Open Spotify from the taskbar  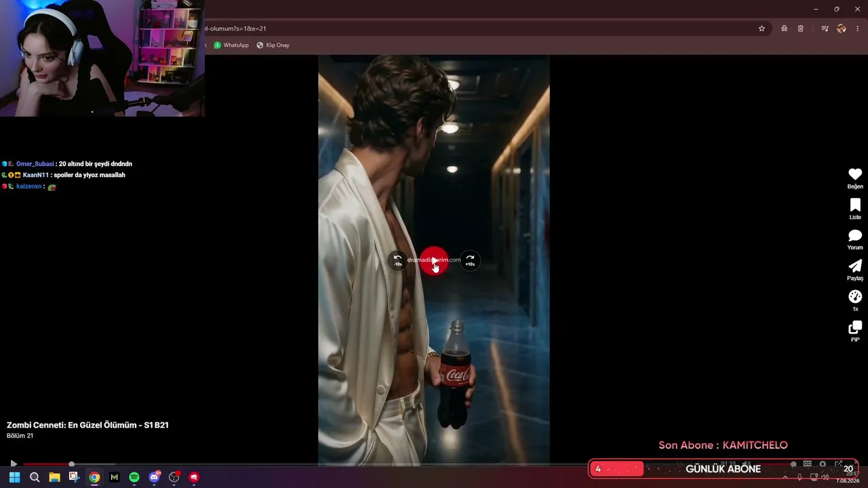pyautogui.click(x=134, y=477)
